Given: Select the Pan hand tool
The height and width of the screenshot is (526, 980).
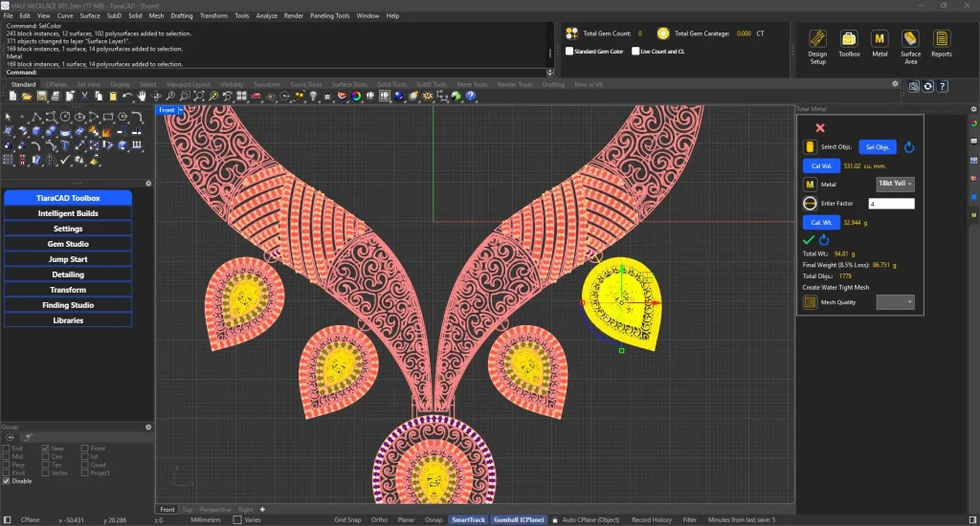Looking at the screenshot, I should point(142,97).
